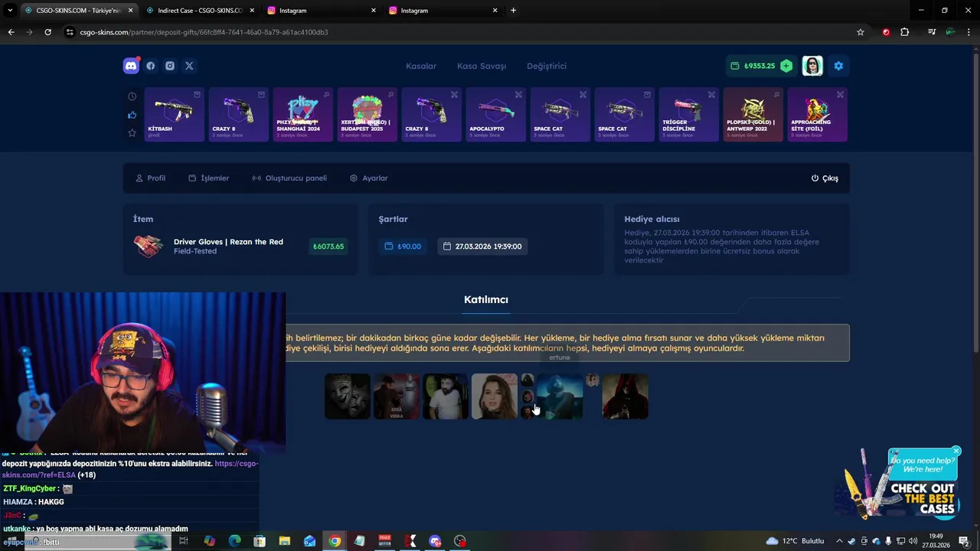Select the thumbs-up best-drops filter icon
Screen dimensions: 980x551
(x=132, y=115)
